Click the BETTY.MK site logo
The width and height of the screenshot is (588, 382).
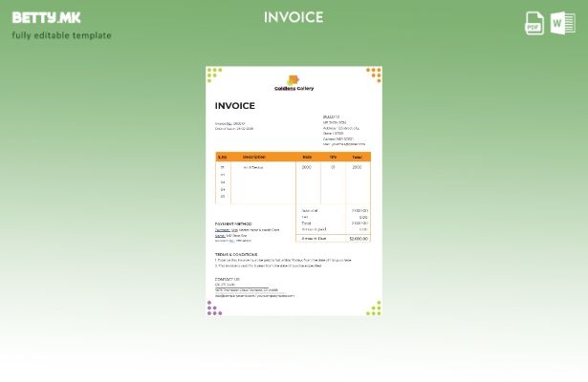46,17
